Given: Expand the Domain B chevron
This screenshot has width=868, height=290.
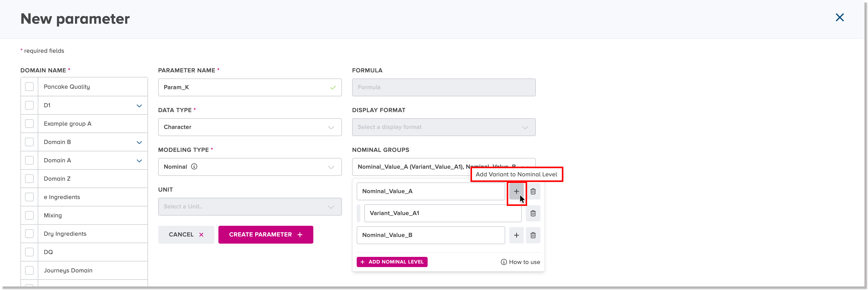Looking at the screenshot, I should coord(139,142).
